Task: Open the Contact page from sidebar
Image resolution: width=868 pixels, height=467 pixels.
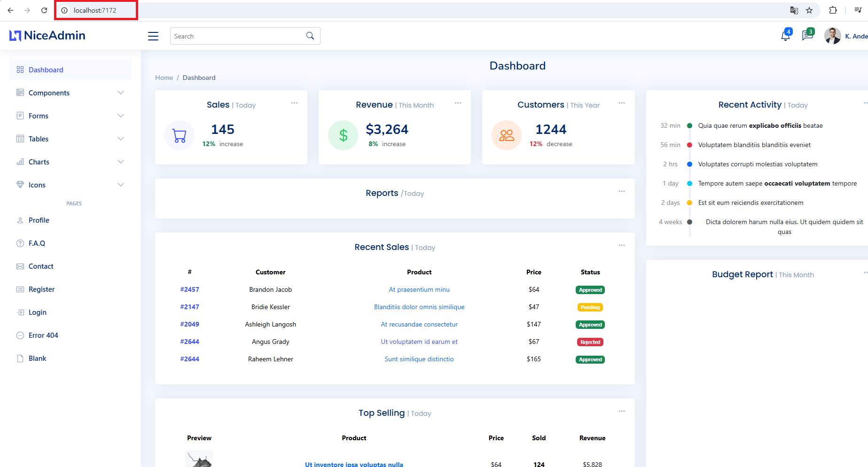Action: click(70, 266)
